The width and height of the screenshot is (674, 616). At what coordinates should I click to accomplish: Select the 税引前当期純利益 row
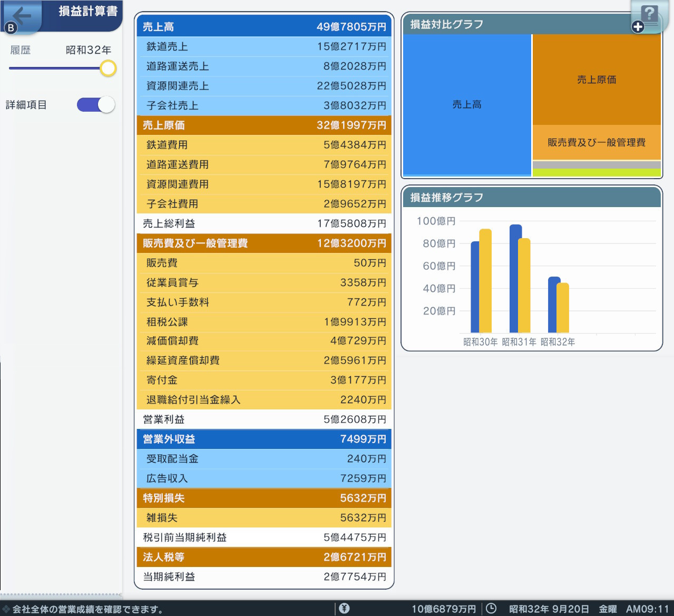point(264,537)
